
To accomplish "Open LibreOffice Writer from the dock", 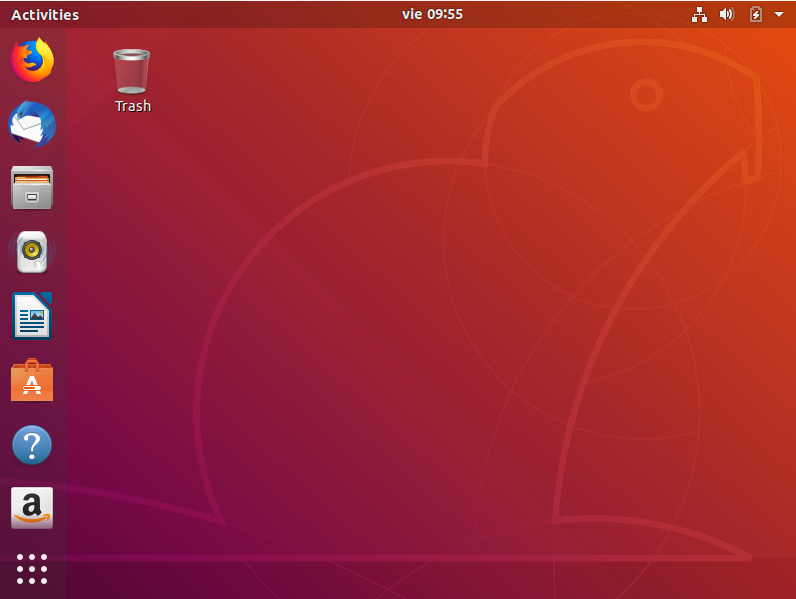I will point(32,316).
